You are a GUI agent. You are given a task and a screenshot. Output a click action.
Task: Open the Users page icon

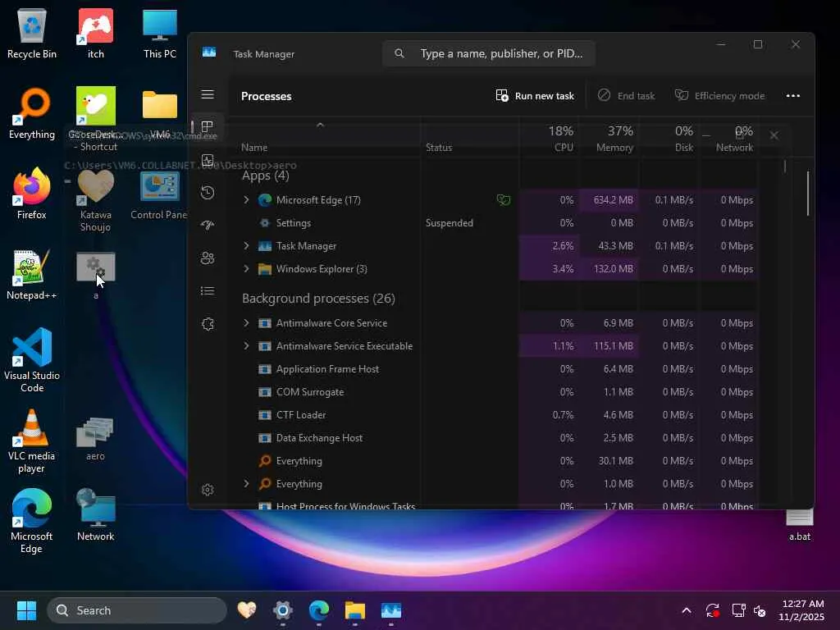pos(208,258)
